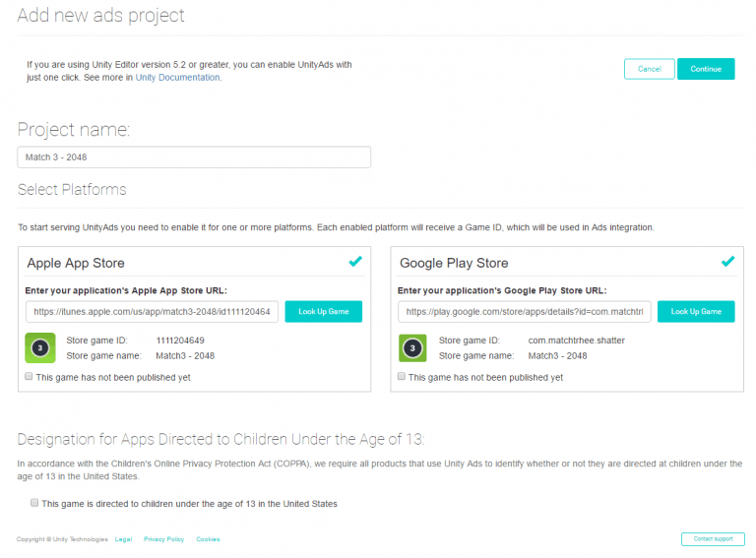The height and width of the screenshot is (558, 756).
Task: Click the Google Play Store checkmark icon
Action: (728, 262)
